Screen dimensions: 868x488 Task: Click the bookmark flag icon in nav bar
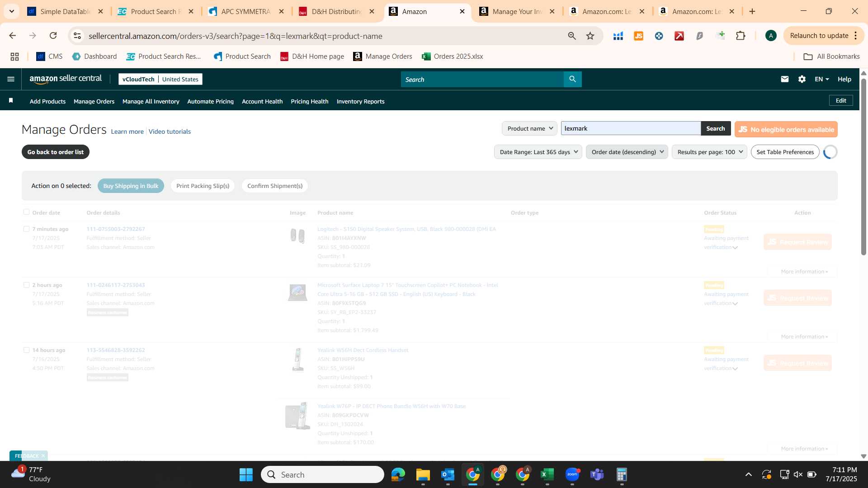point(11,100)
